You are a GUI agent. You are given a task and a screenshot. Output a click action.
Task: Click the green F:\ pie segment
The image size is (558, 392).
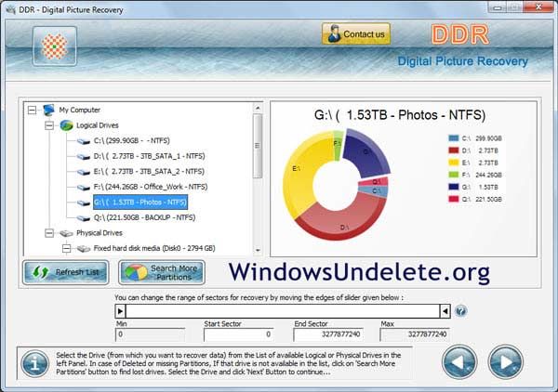pos(339,146)
